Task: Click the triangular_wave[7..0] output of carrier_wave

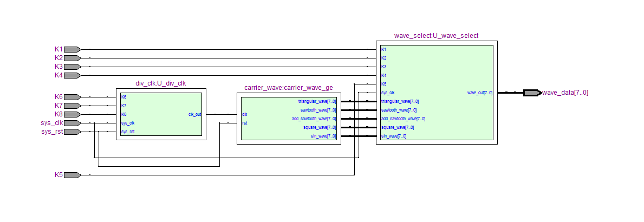Action: pos(317,101)
